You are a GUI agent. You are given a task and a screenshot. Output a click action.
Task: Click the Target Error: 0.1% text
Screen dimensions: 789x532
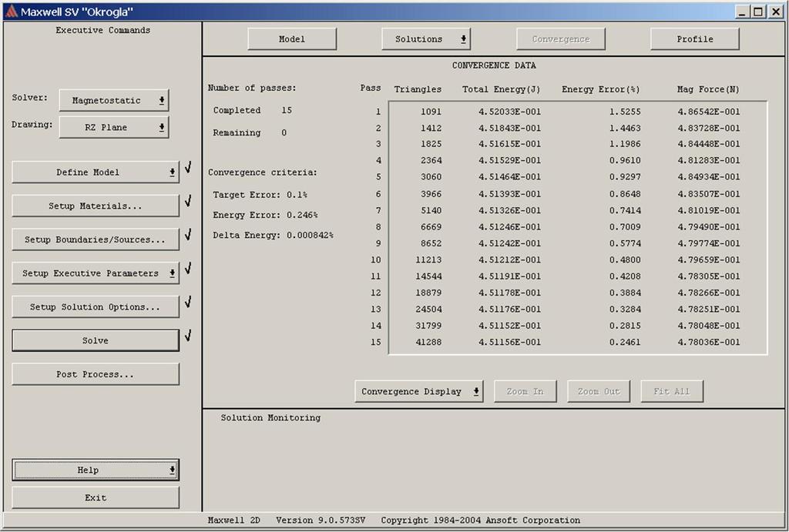click(x=260, y=195)
